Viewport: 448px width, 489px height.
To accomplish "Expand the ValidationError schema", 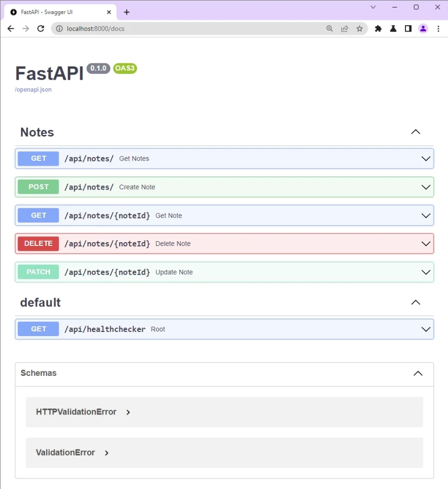I will [107, 453].
